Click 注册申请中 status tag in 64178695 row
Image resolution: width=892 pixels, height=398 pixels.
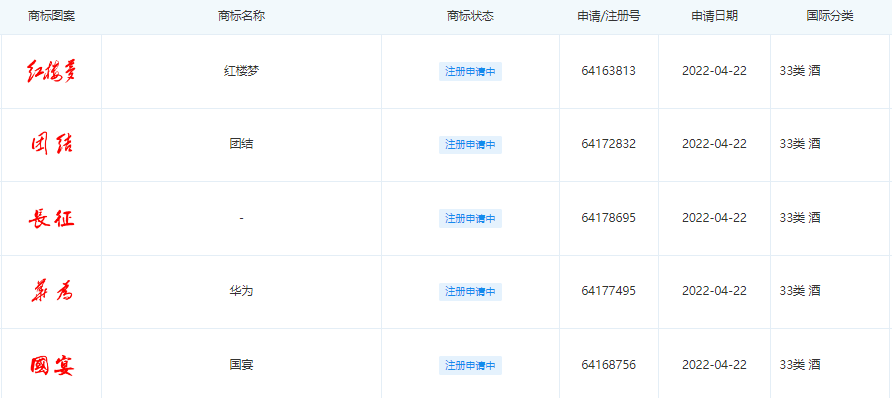click(x=470, y=218)
